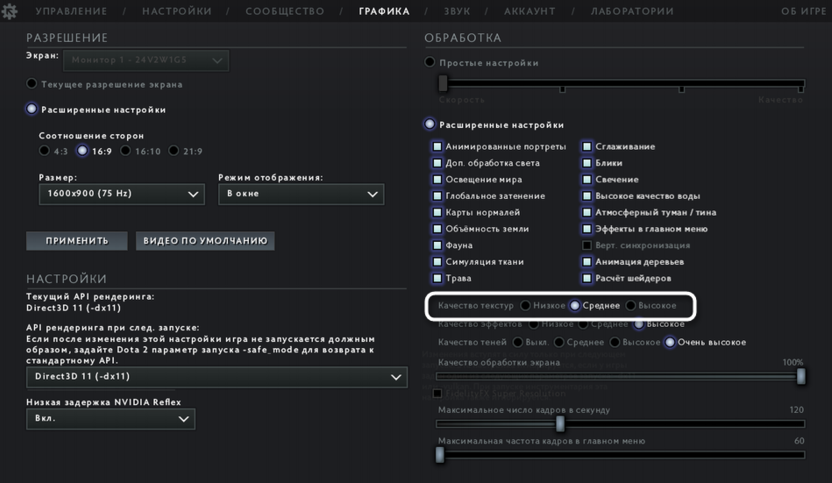Toggle the Трава checkbox
Image resolution: width=832 pixels, height=483 pixels.
coord(437,278)
